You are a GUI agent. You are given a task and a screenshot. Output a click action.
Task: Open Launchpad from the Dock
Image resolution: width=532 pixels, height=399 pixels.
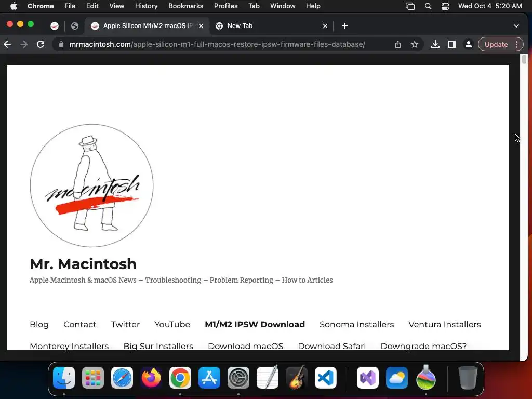click(x=93, y=378)
